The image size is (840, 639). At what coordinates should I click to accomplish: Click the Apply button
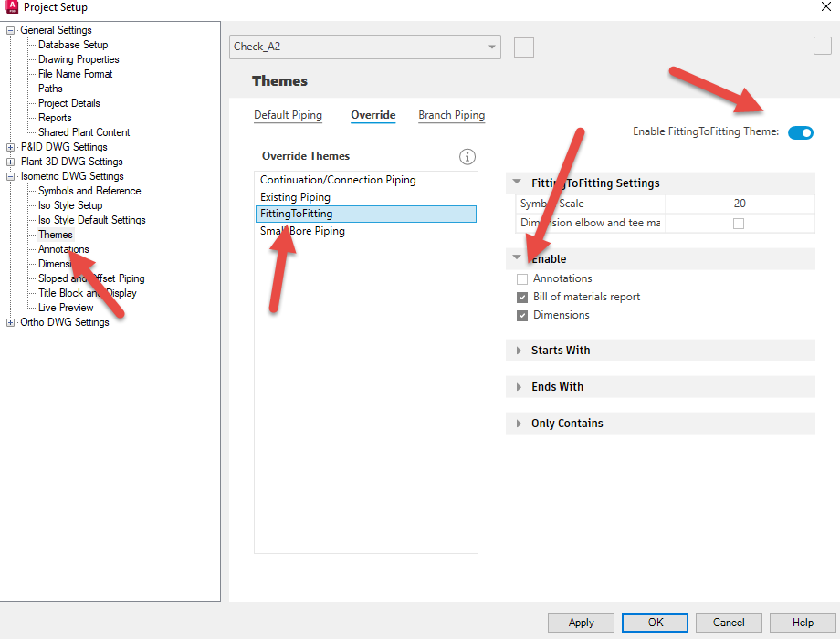click(581, 623)
